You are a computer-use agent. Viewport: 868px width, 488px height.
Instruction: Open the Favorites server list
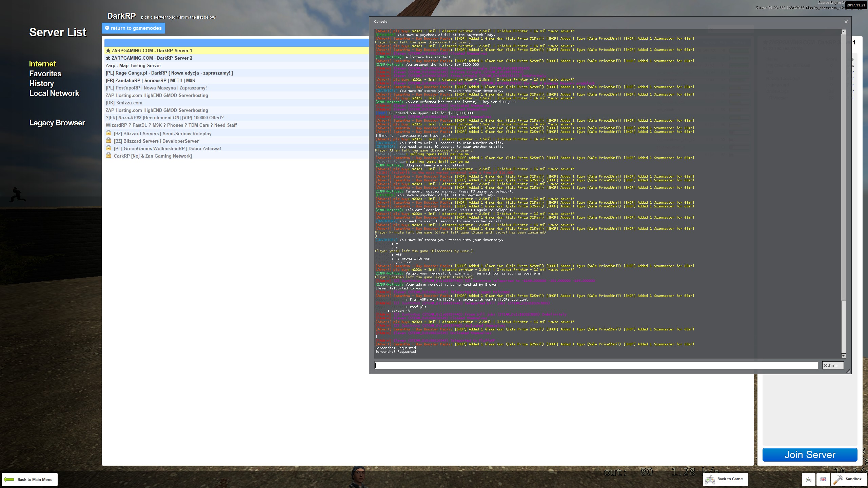coord(45,74)
